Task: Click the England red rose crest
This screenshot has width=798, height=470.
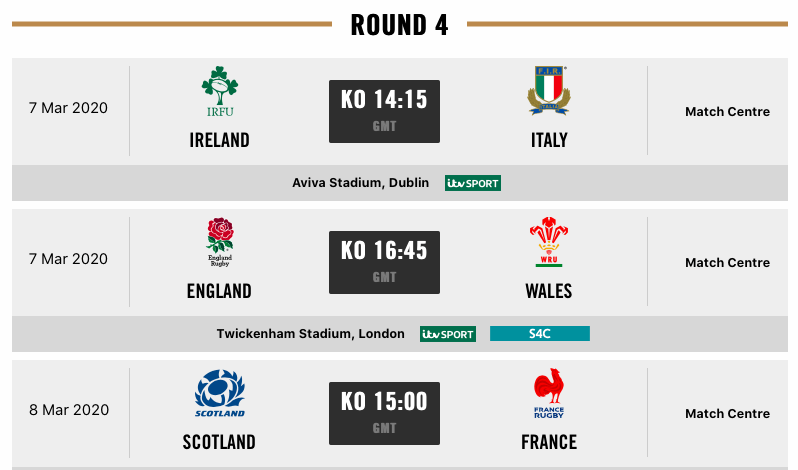Action: pos(220,242)
